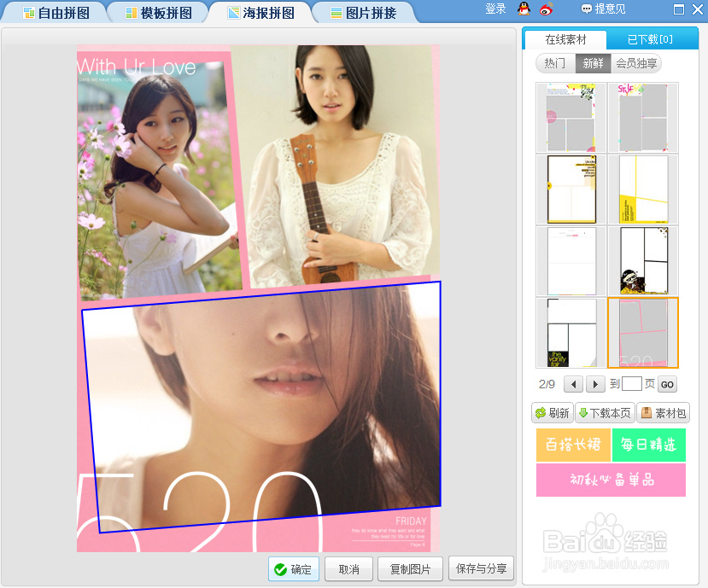Select the ukulele girl photo frame
The width and height of the screenshot is (708, 588).
tap(336, 166)
